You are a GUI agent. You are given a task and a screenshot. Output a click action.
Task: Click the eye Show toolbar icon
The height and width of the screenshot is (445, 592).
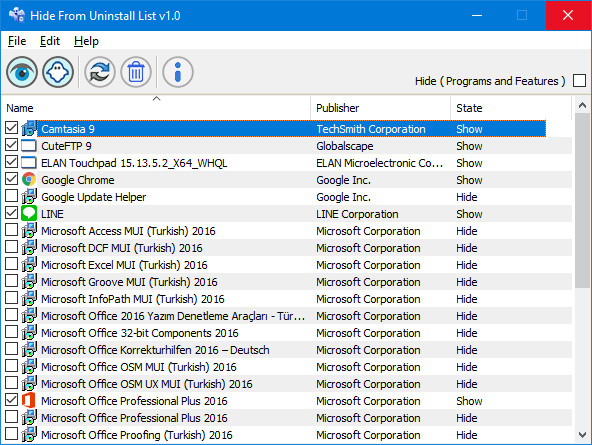coord(22,72)
